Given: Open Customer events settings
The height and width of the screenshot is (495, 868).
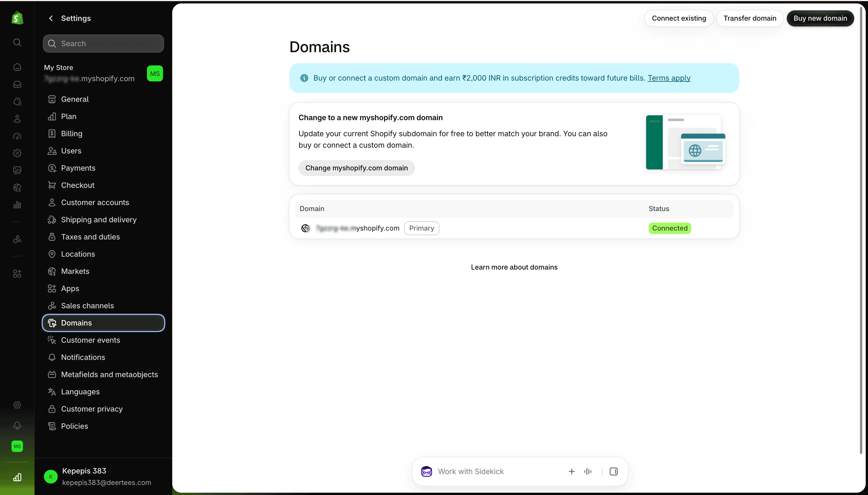Looking at the screenshot, I should click(103, 340).
